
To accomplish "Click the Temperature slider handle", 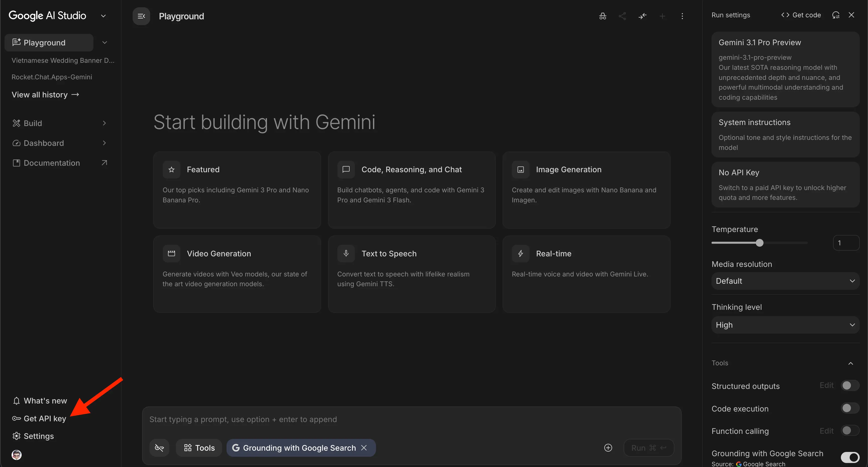I will tap(759, 243).
